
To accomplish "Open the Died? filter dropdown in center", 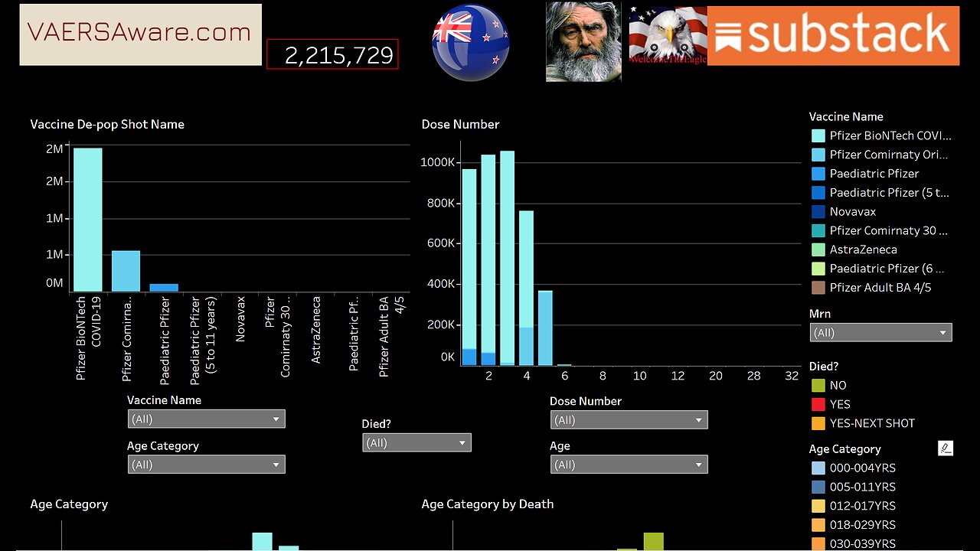I will pos(416,442).
